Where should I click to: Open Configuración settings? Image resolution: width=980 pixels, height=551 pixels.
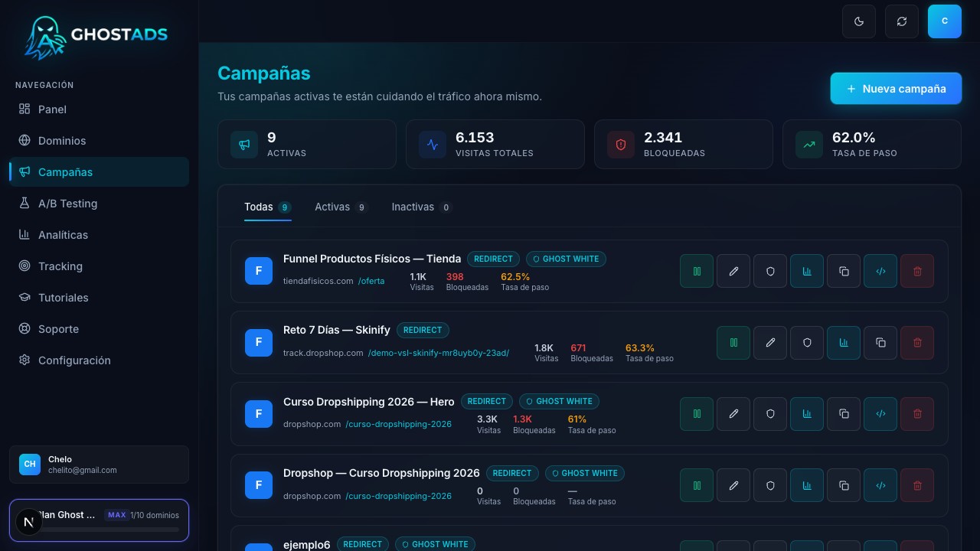pos(99,360)
